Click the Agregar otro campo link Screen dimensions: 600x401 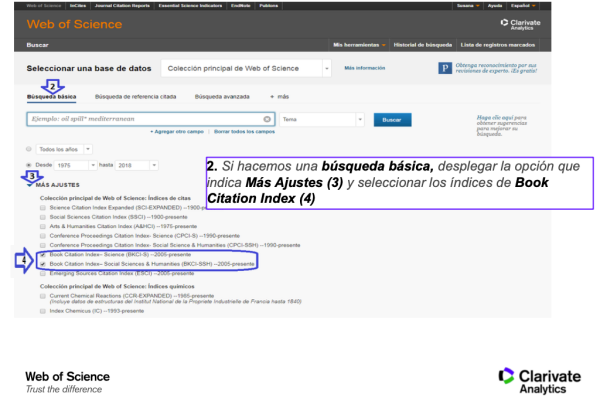coord(177,132)
